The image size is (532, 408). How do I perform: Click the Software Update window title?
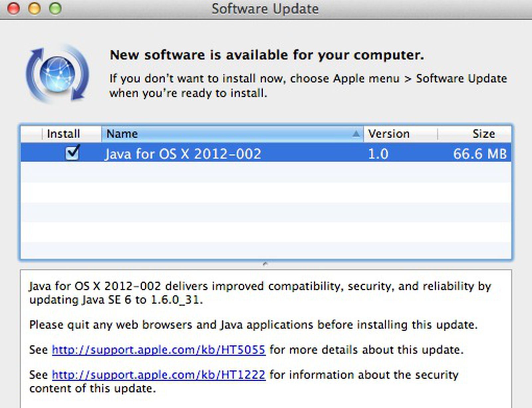265,9
